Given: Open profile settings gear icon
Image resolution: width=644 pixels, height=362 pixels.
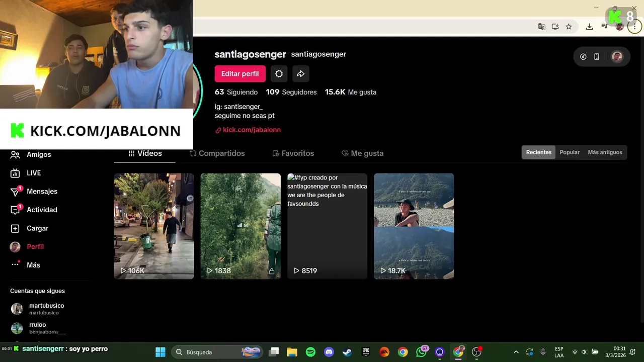Looking at the screenshot, I should [279, 74].
